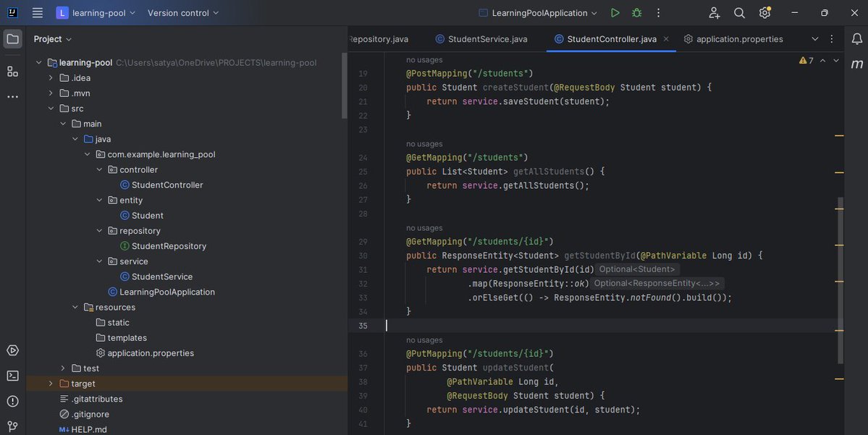Collapse com.example.learning_pool package
Viewport: 868px width, 435px height.
coord(88,154)
